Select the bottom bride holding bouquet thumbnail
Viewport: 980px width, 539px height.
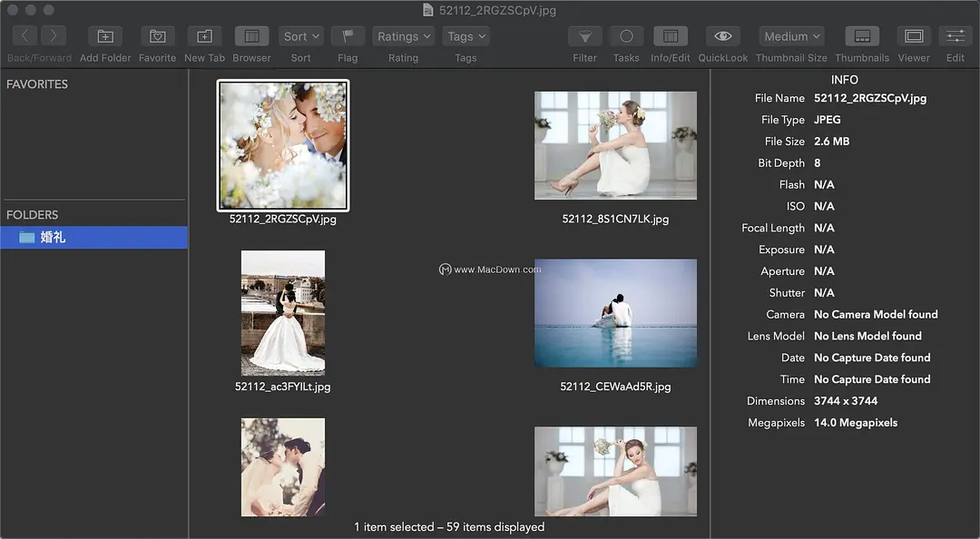tap(615, 472)
